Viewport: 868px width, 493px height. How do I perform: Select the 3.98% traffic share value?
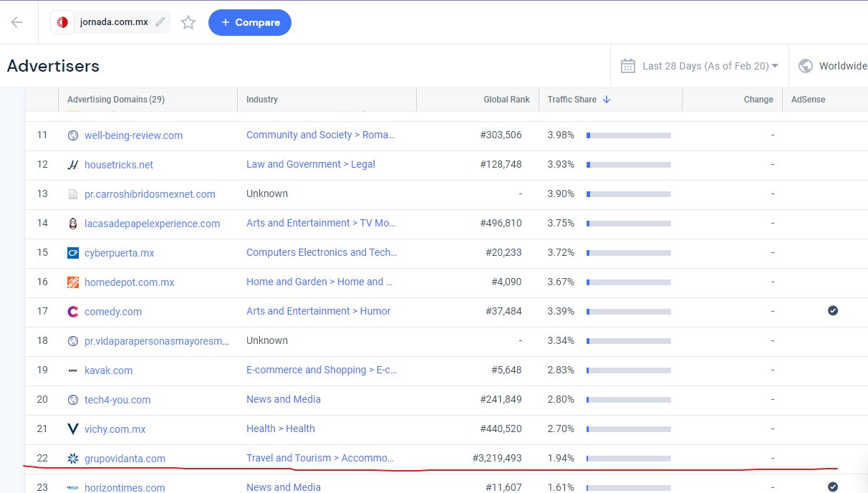click(x=561, y=135)
